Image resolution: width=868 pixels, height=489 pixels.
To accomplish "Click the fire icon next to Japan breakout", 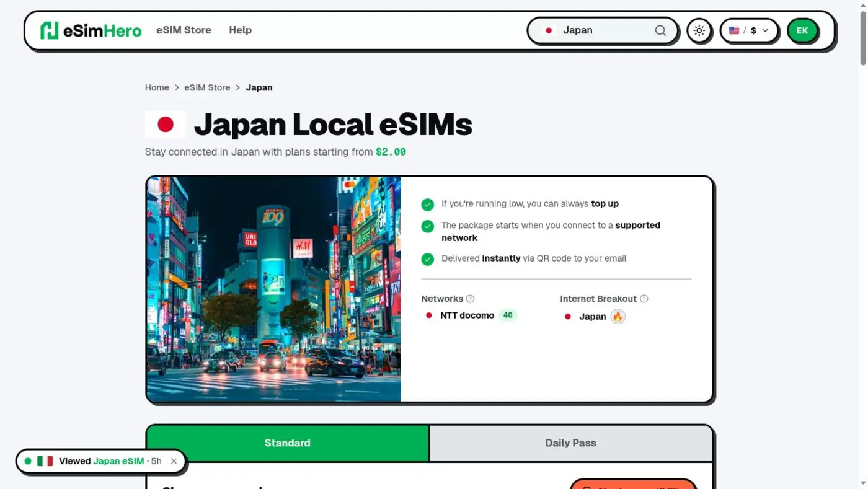I will 618,317.
